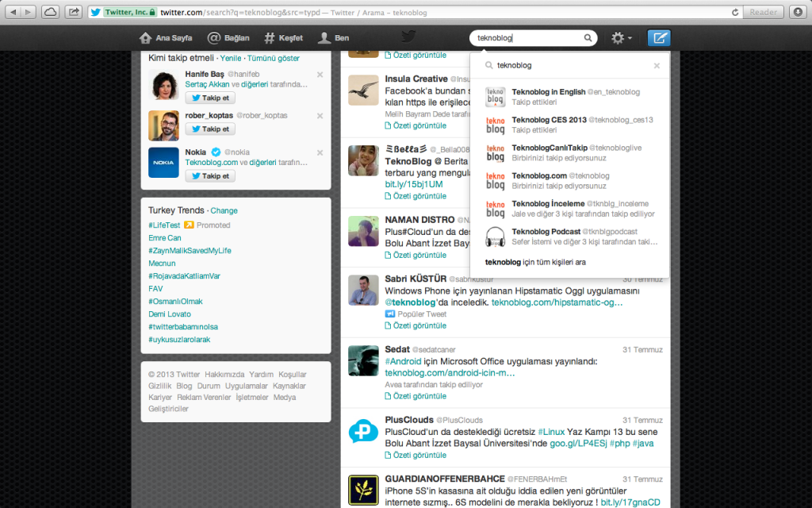Click 'teknoblog için tüm kişileri ara'
This screenshot has height=508, width=812.
pos(535,262)
